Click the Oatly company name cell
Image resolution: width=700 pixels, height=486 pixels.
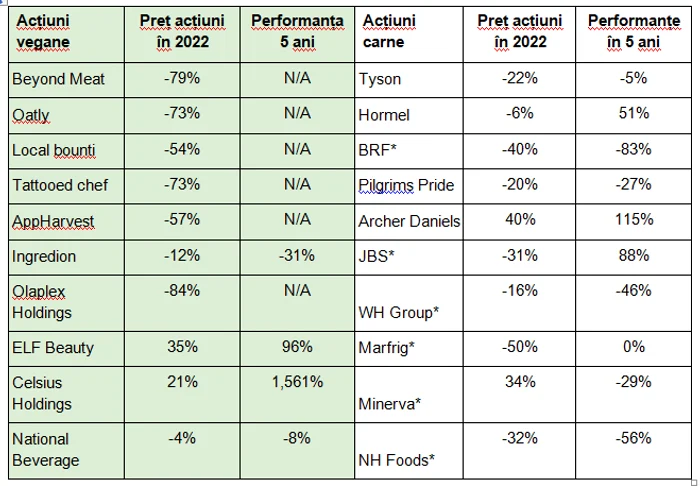click(66, 116)
